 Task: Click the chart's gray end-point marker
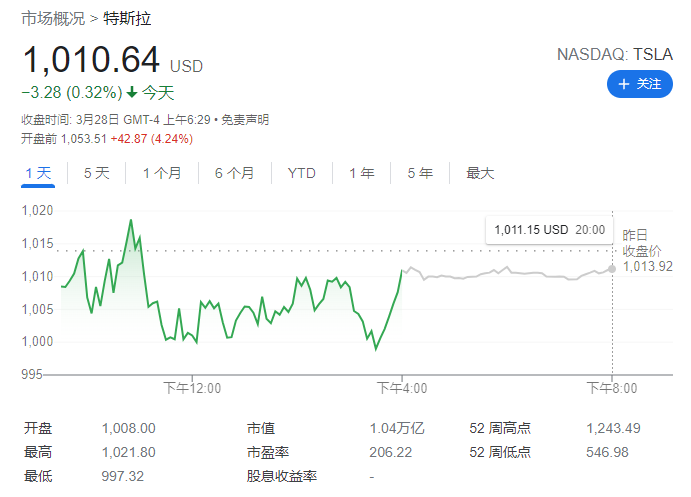click(612, 268)
